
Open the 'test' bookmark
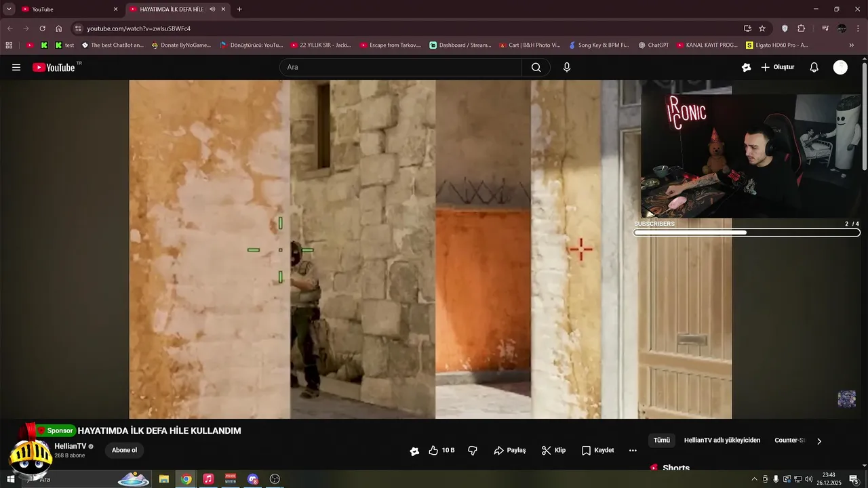(65, 45)
